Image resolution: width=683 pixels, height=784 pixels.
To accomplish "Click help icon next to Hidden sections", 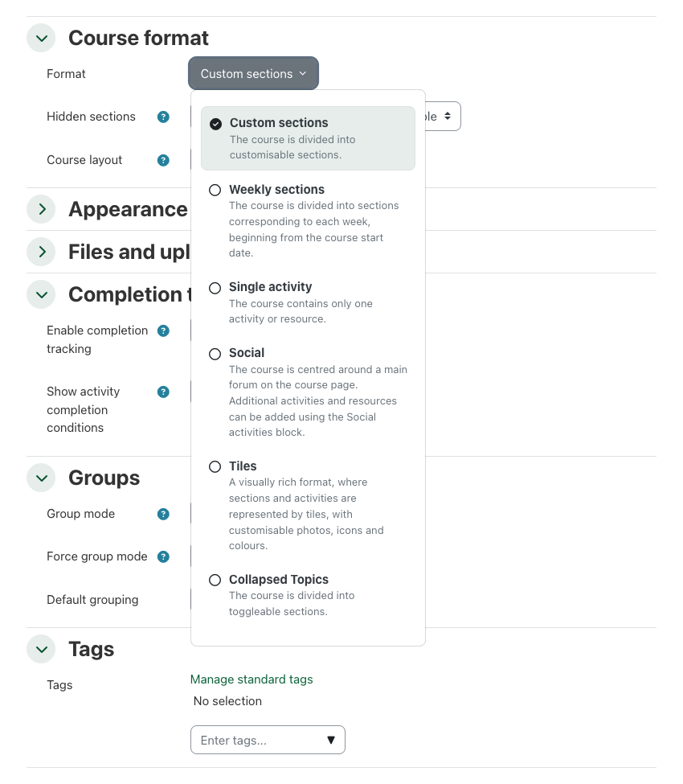I will click(163, 117).
